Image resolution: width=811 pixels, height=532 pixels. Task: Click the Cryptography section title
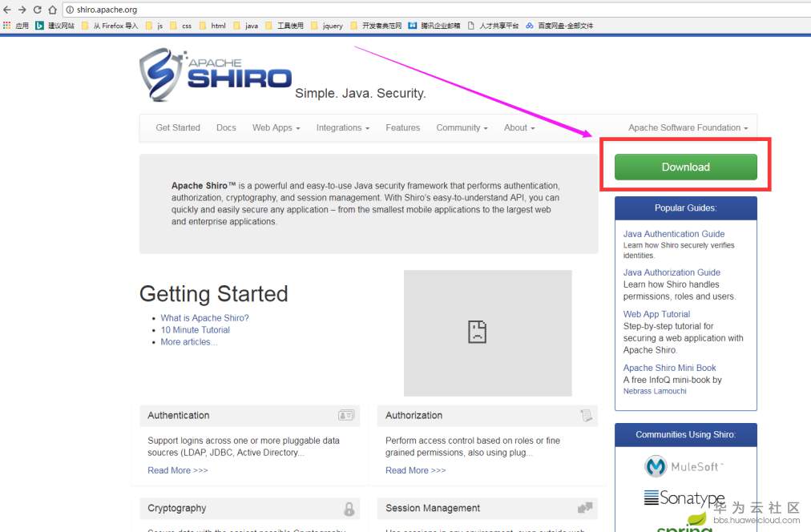click(x=177, y=508)
